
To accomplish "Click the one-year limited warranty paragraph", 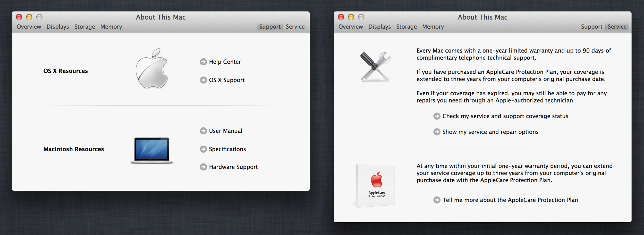I will pyautogui.click(x=514, y=54).
